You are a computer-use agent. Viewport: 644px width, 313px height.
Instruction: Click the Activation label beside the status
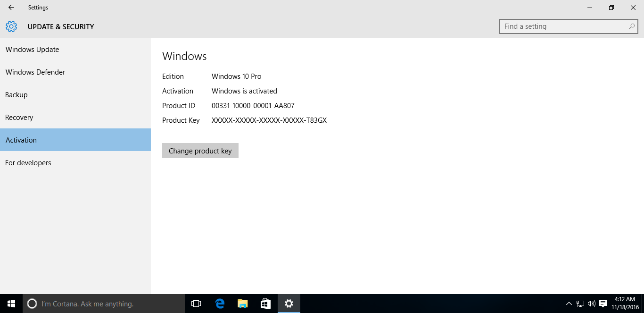[178, 91]
